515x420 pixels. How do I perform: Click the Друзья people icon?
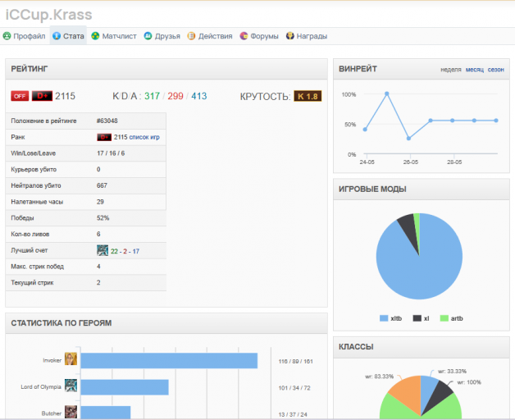pyautogui.click(x=148, y=36)
